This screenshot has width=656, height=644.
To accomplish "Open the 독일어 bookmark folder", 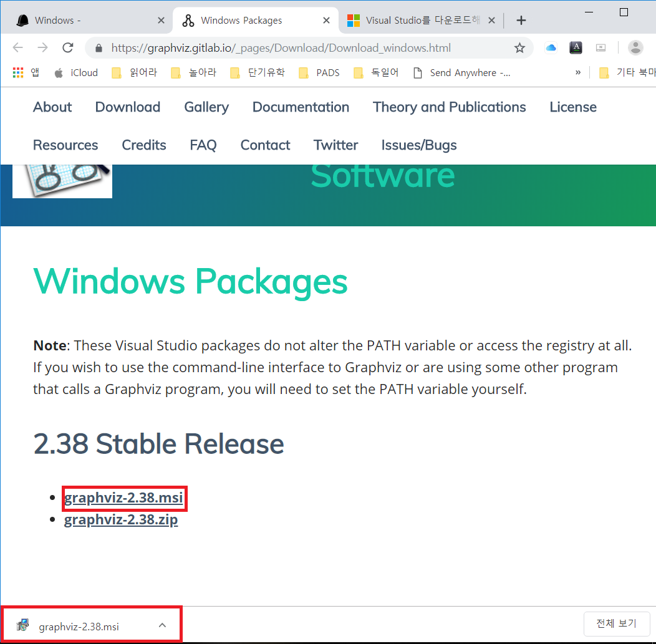I will pos(376,73).
